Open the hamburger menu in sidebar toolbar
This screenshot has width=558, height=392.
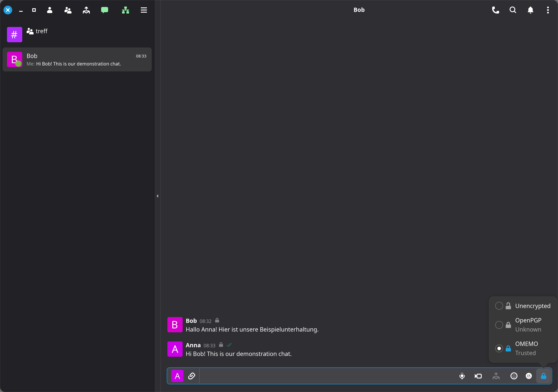coord(144,10)
